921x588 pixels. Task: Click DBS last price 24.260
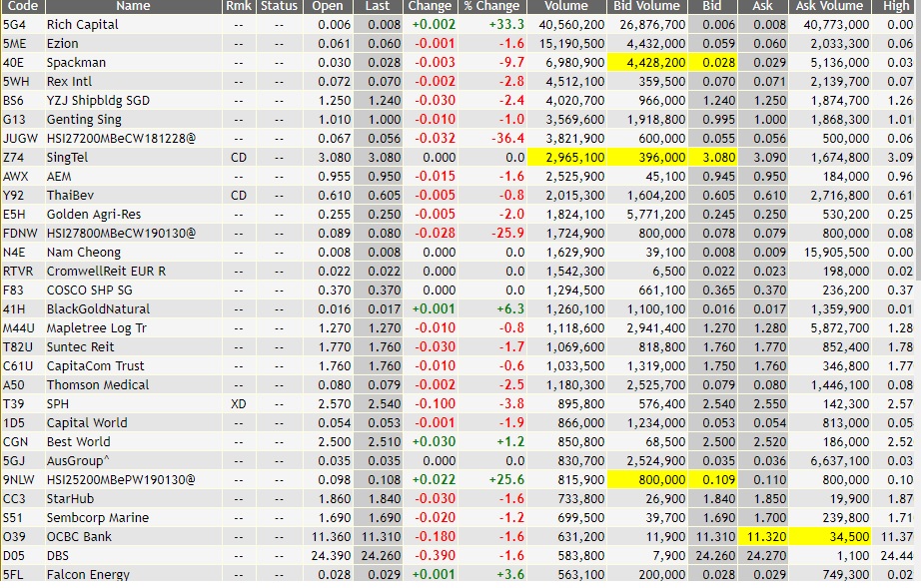pyautogui.click(x=381, y=556)
